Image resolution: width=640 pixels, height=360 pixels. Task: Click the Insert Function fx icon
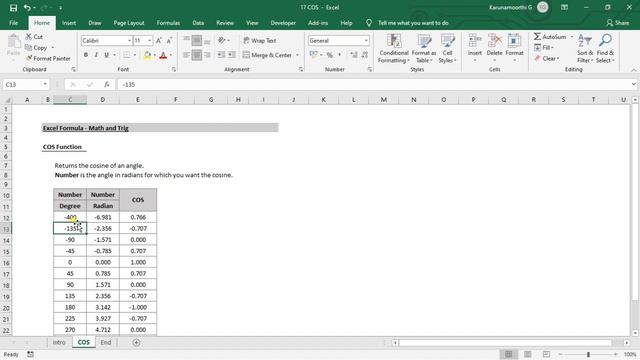(107, 84)
